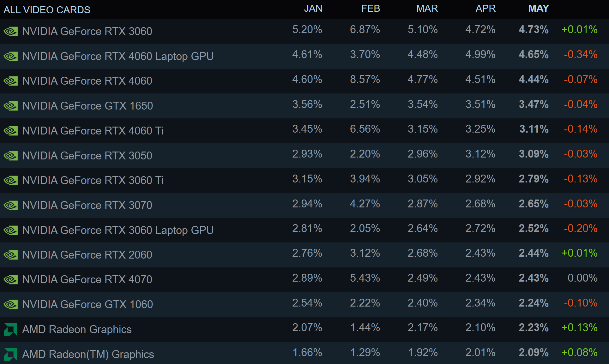Open the NVIDIA GeForce RTX 3050 entry
Viewport: 609px width, 364px height.
(x=87, y=156)
